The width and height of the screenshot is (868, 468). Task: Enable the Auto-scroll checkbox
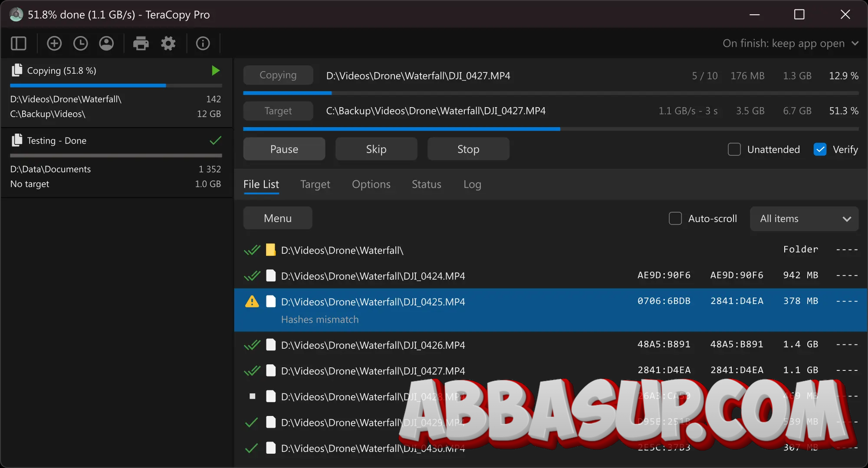[x=675, y=218]
